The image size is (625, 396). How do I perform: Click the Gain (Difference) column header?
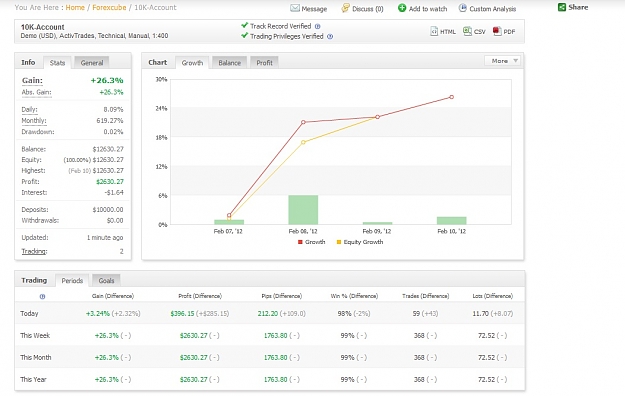[113, 296]
